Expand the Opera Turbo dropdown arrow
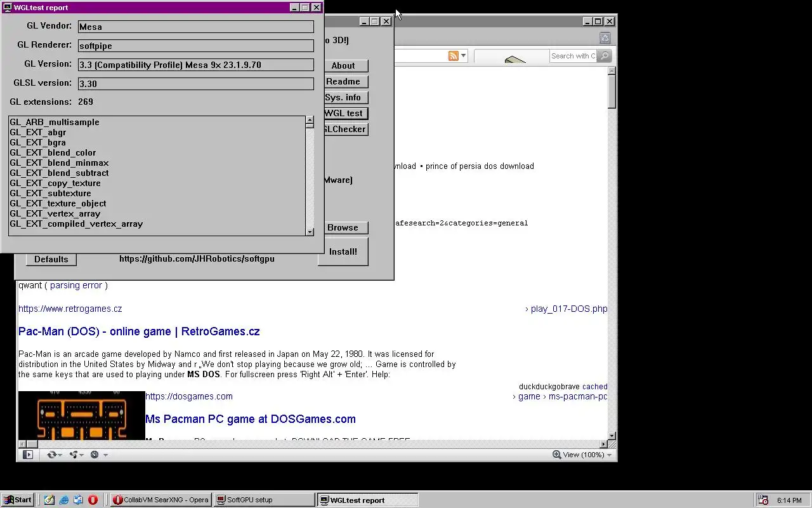Image resolution: width=812 pixels, height=508 pixels. click(x=105, y=455)
